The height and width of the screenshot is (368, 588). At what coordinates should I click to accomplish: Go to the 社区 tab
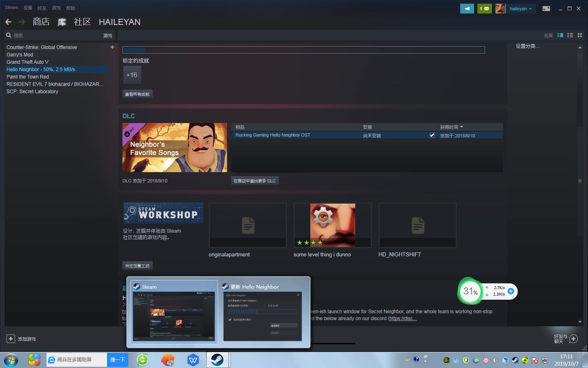click(x=82, y=22)
